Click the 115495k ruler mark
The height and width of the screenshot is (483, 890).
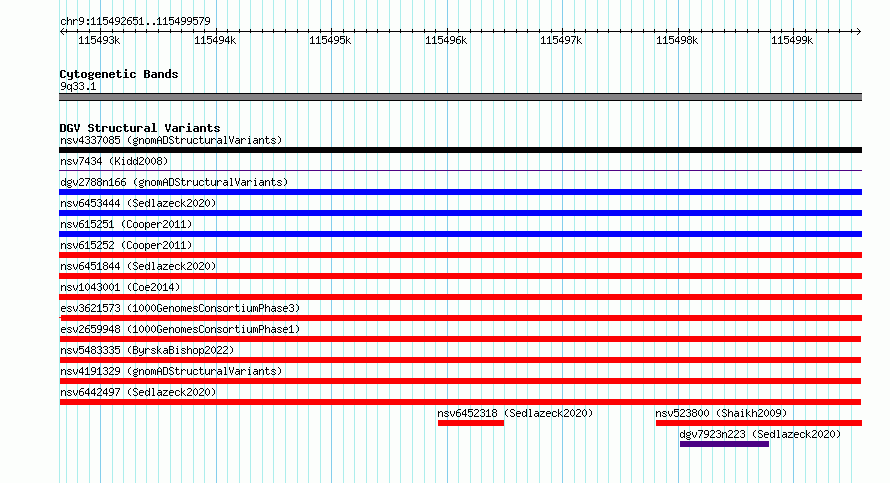[x=330, y=40]
